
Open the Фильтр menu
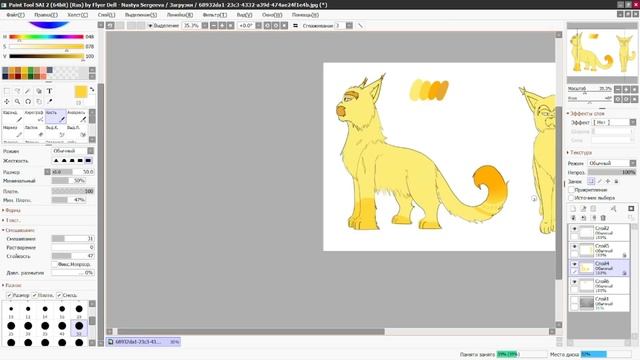coord(215,15)
